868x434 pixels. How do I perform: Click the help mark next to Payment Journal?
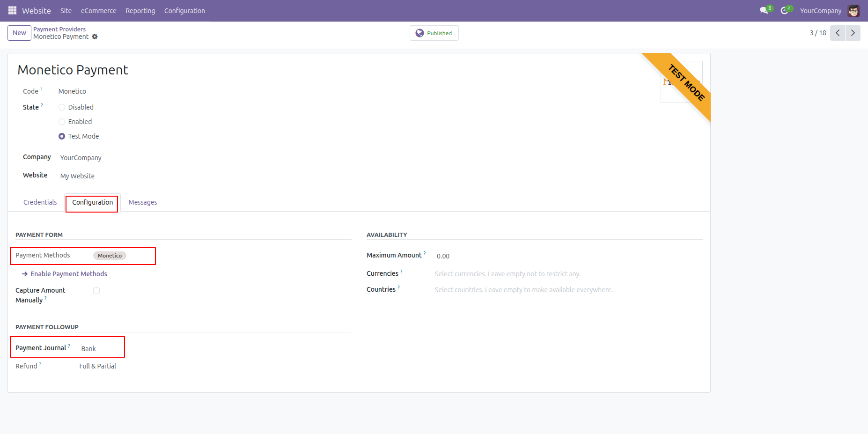point(69,346)
